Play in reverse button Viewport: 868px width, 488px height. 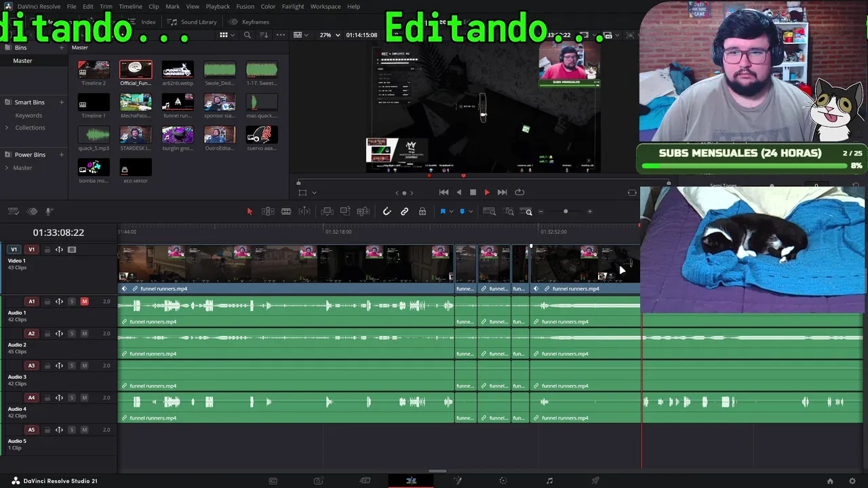tap(459, 192)
